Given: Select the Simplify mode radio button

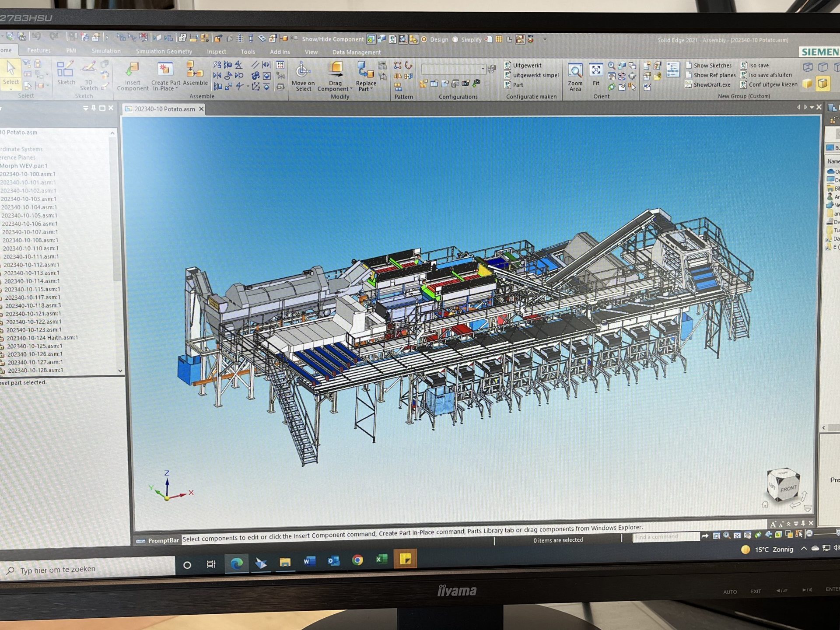Looking at the screenshot, I should pos(455,39).
